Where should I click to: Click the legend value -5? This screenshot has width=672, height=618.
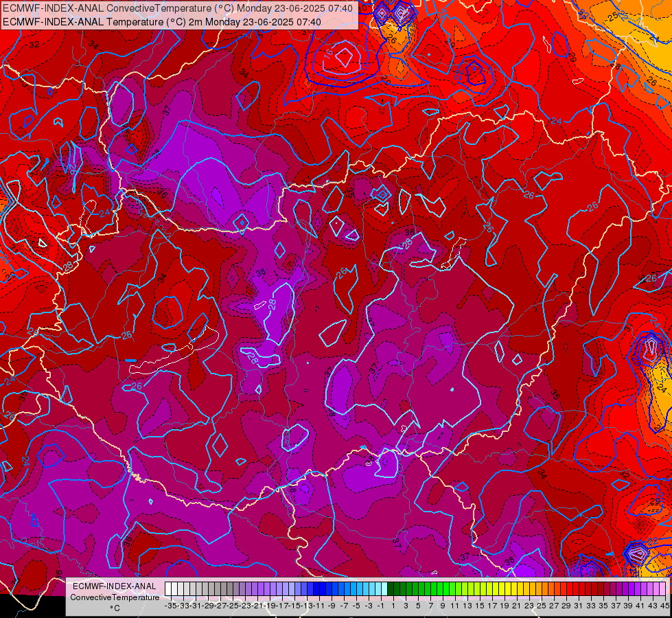pos(356,606)
